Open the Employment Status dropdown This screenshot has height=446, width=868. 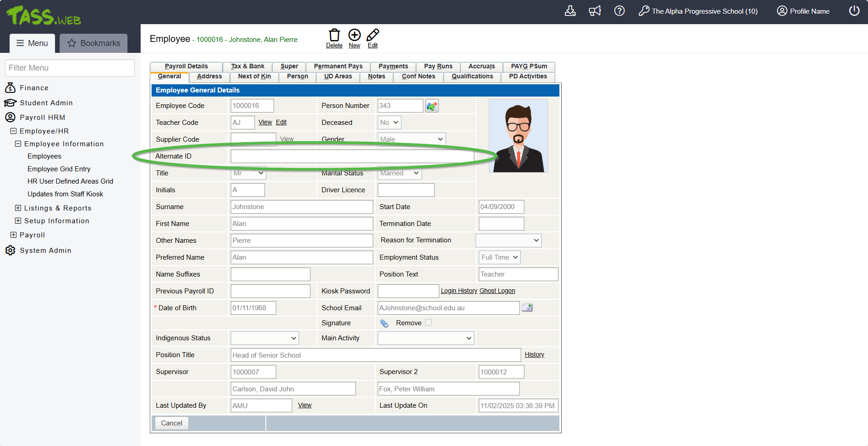pos(499,257)
